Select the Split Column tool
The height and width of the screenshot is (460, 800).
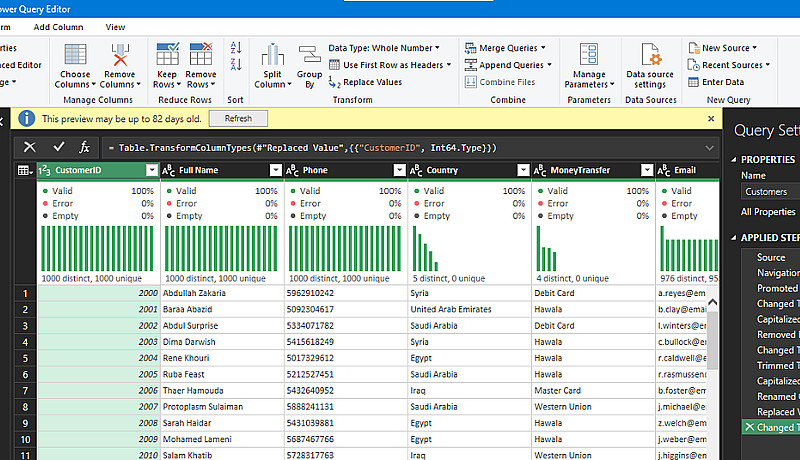271,56
